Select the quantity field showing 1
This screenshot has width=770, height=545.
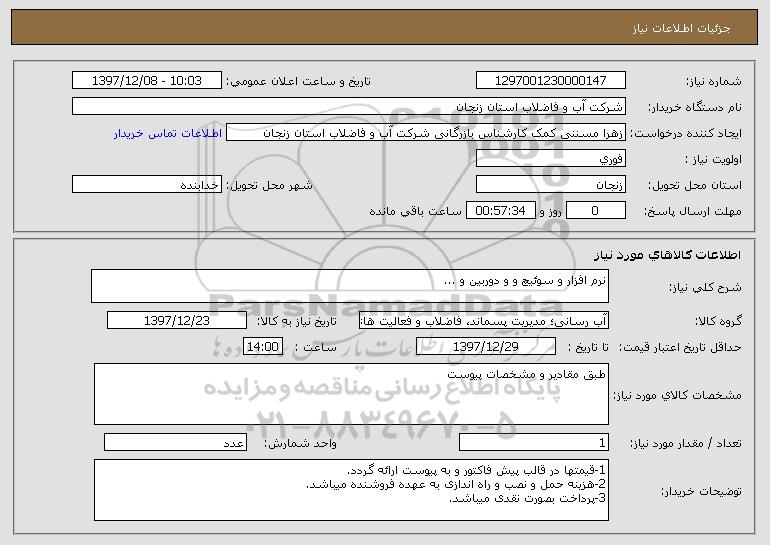coord(534,442)
